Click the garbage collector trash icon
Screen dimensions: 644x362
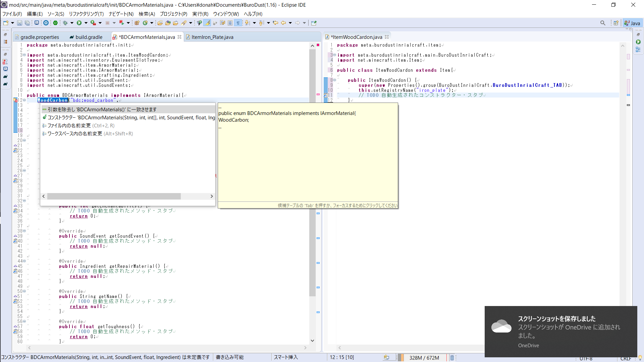tap(452, 358)
